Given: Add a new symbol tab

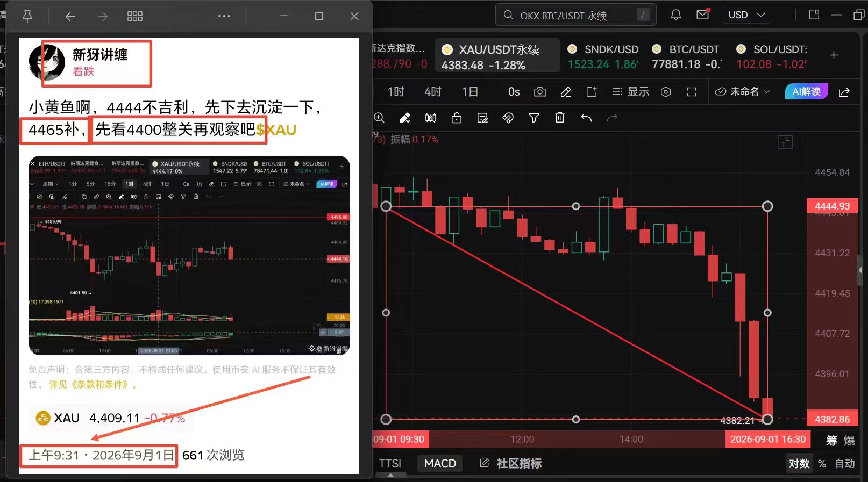Looking at the screenshot, I should [834, 55].
